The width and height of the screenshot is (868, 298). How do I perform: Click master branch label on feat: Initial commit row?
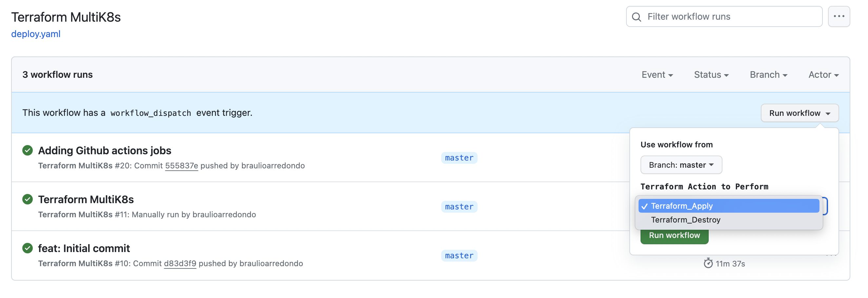pos(459,255)
